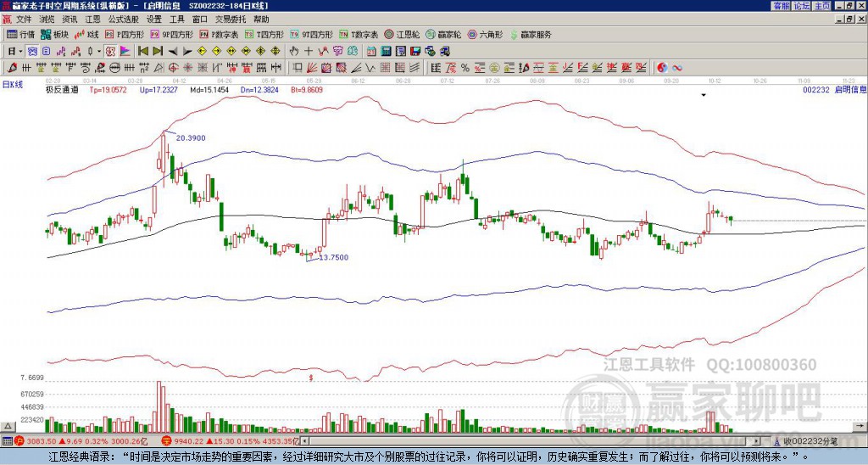Open the calculator tool icon
868x465 pixels.
pyautogui.click(x=386, y=51)
